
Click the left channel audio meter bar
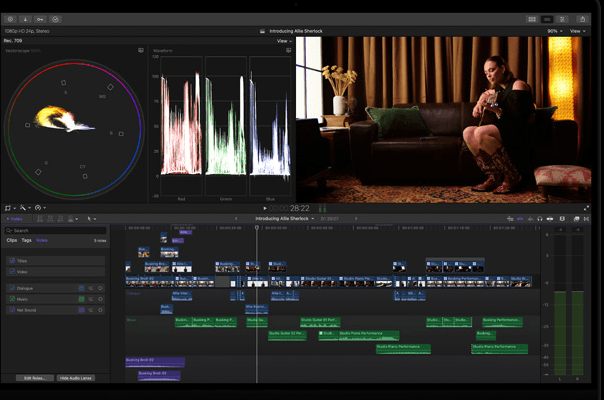[560, 303]
